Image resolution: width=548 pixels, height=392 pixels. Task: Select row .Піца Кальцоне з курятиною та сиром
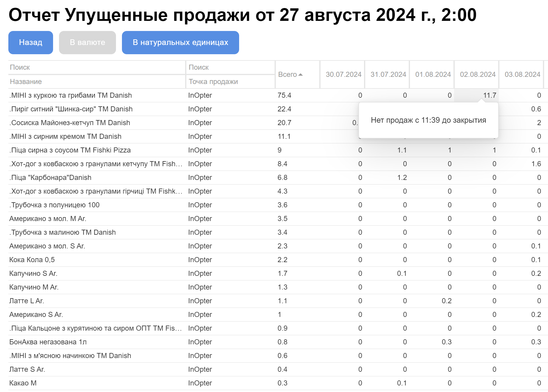(x=278, y=328)
